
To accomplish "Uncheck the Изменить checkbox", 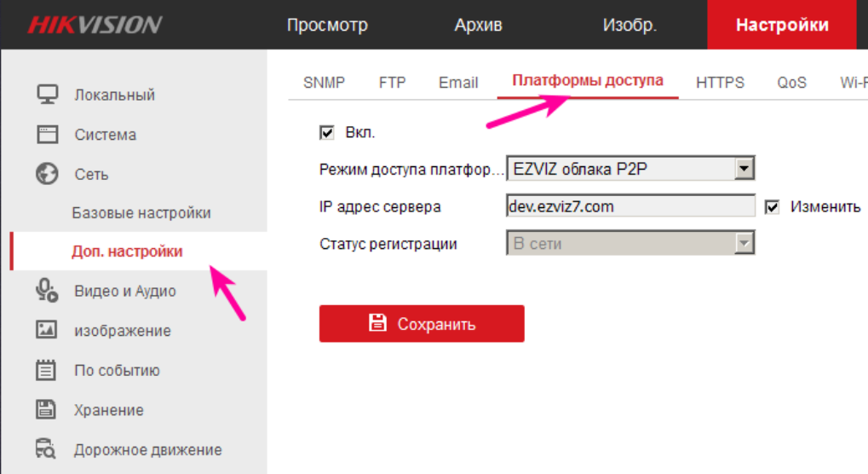I will tap(773, 207).
